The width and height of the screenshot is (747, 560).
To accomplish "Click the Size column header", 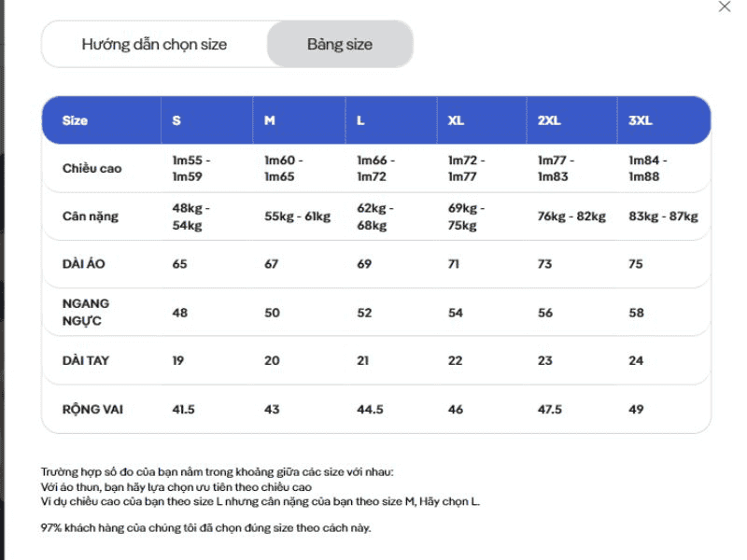I will (75, 120).
